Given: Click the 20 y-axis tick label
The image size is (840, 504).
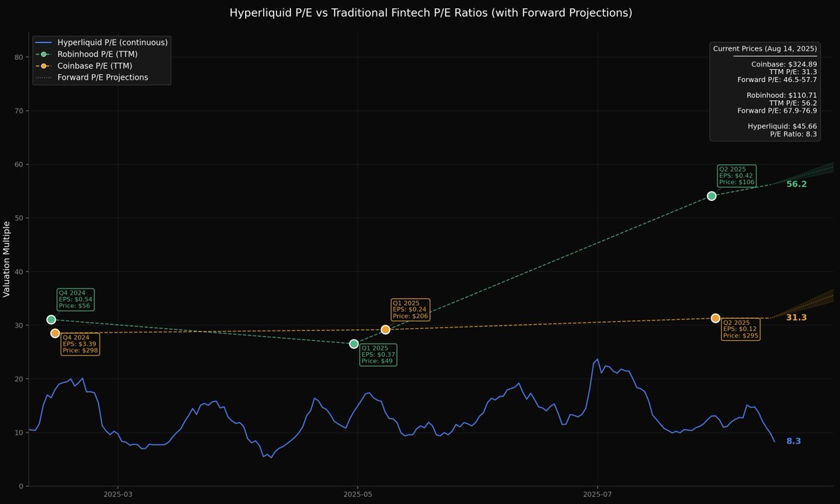Looking at the screenshot, I should (x=19, y=379).
